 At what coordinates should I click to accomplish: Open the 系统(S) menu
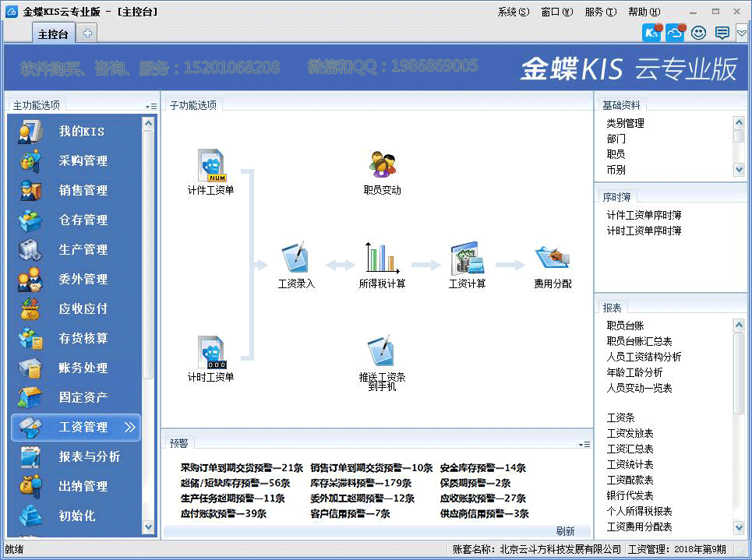513,12
